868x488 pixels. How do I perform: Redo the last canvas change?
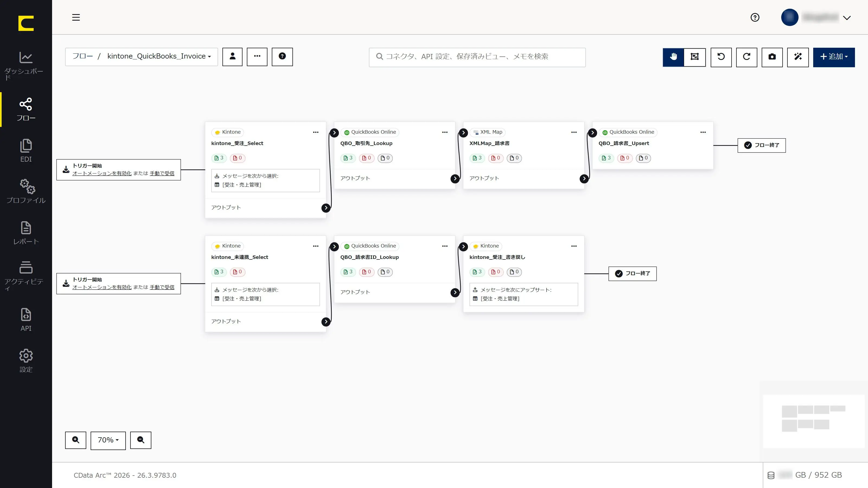pos(747,57)
